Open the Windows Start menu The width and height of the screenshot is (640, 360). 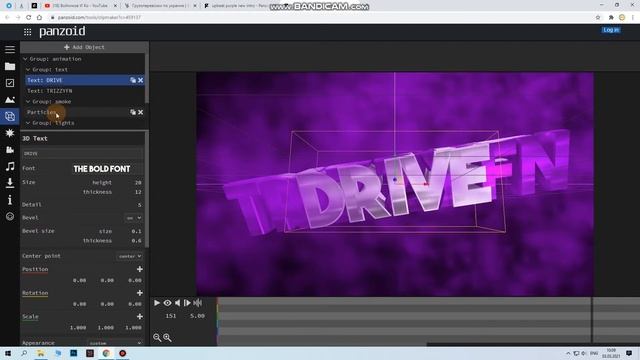point(8,353)
